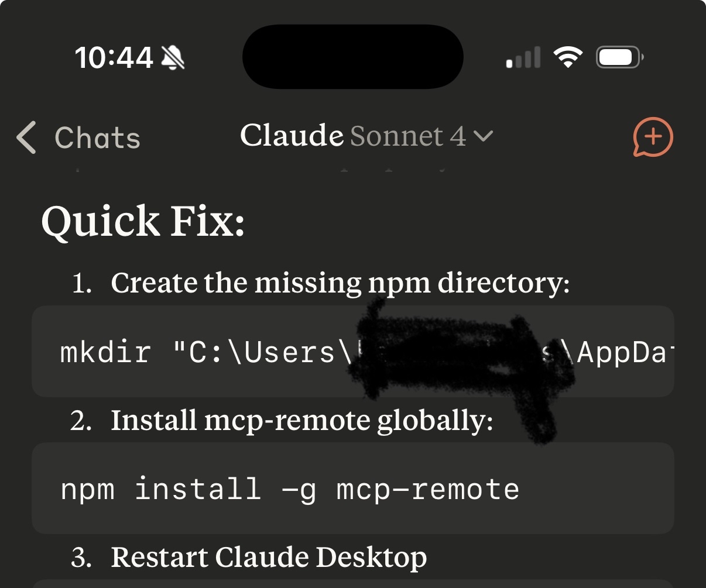Tap the Wi-Fi icon in the status bar
The width and height of the screenshot is (706, 588).
pos(568,57)
